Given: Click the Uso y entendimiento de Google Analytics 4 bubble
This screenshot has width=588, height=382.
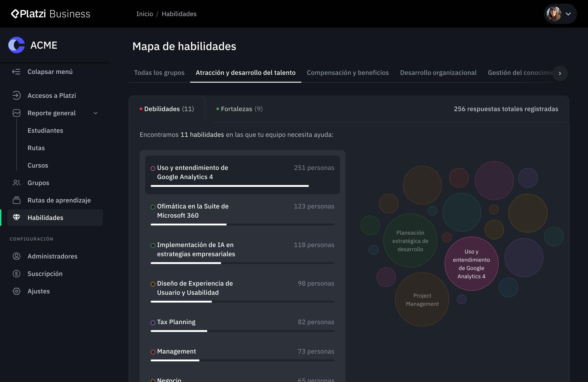Looking at the screenshot, I should [471, 264].
